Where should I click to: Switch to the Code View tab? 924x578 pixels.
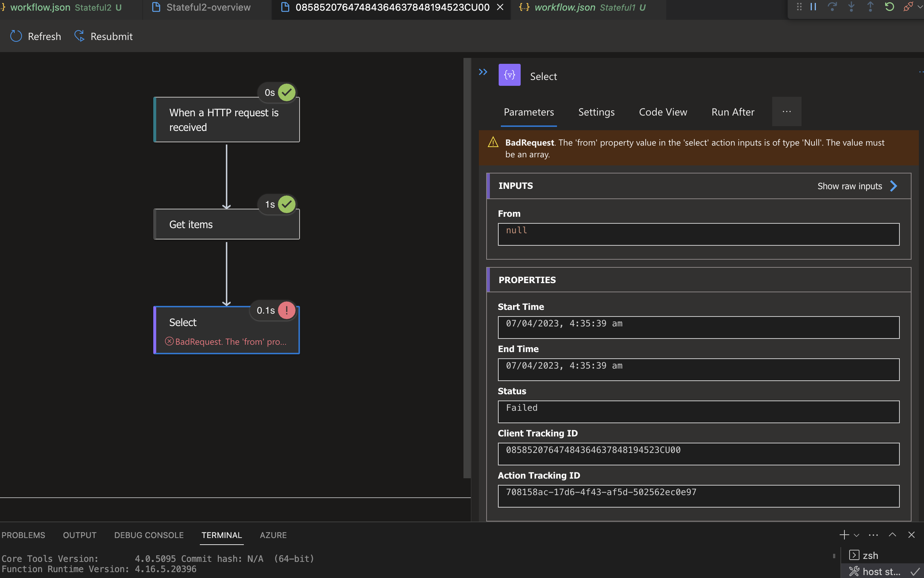[663, 112]
